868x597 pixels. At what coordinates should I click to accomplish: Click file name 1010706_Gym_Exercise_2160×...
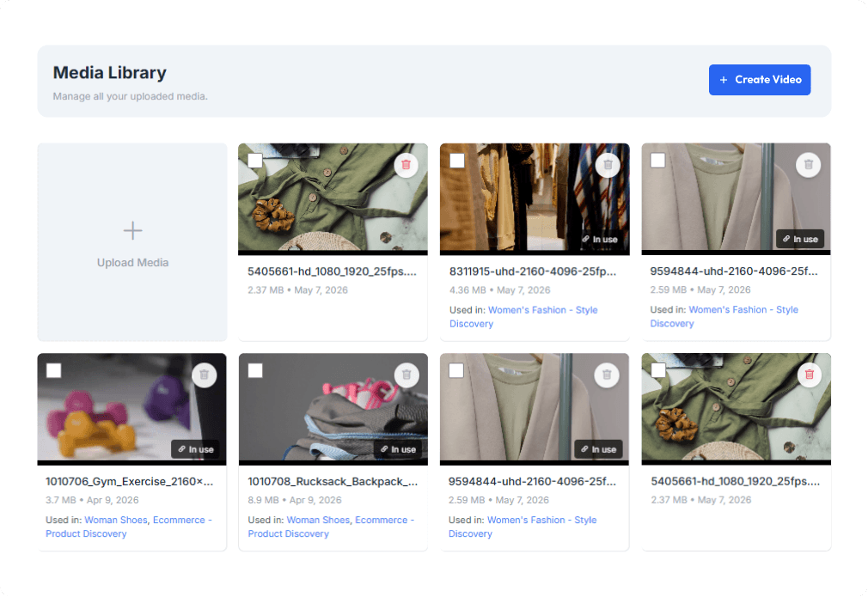tap(129, 482)
